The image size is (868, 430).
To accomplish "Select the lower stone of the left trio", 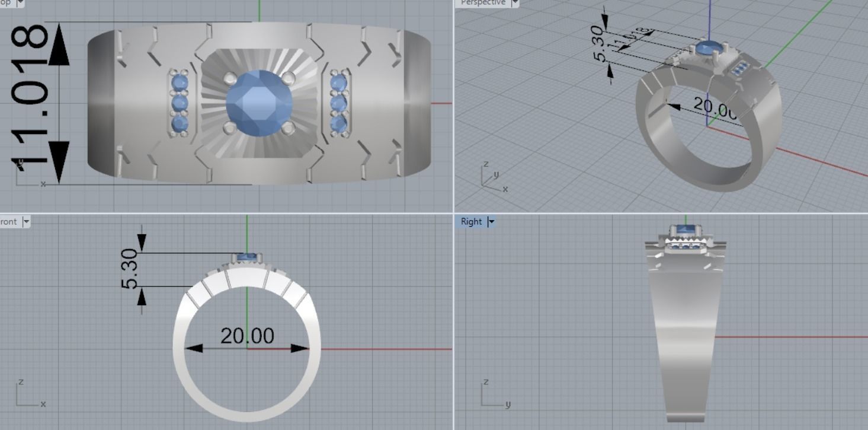I will (x=179, y=123).
